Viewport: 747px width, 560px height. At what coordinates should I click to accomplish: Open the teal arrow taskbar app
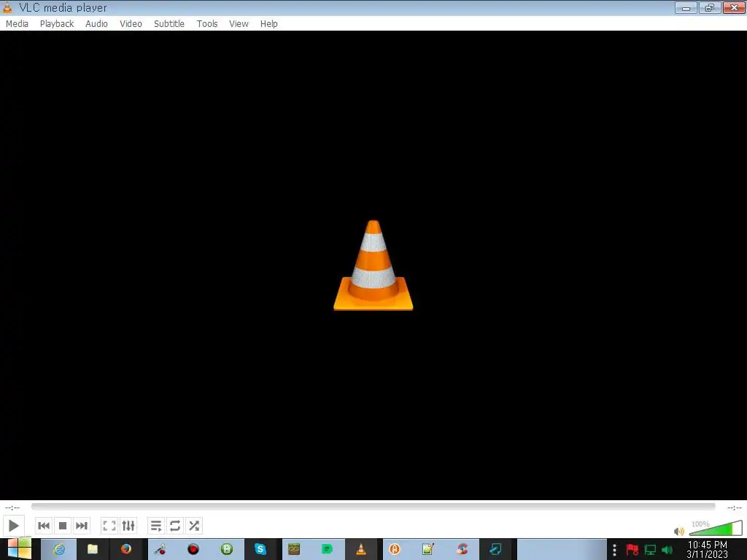click(495, 549)
